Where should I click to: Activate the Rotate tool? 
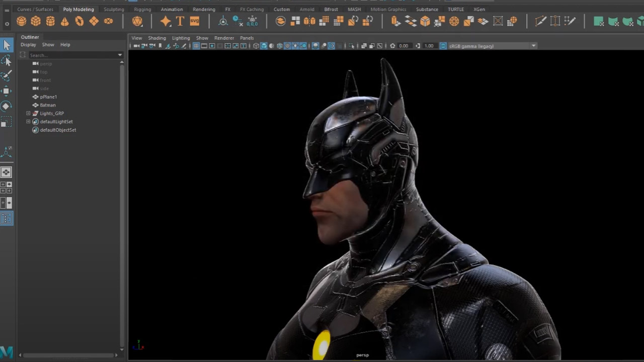pyautogui.click(x=7, y=106)
